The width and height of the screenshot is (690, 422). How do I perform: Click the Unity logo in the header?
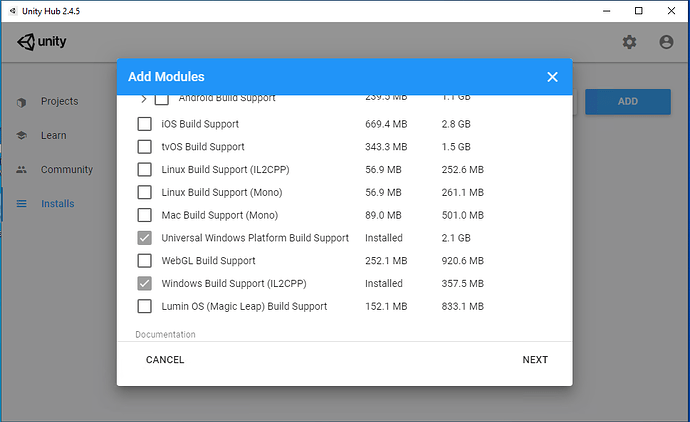pyautogui.click(x=41, y=42)
